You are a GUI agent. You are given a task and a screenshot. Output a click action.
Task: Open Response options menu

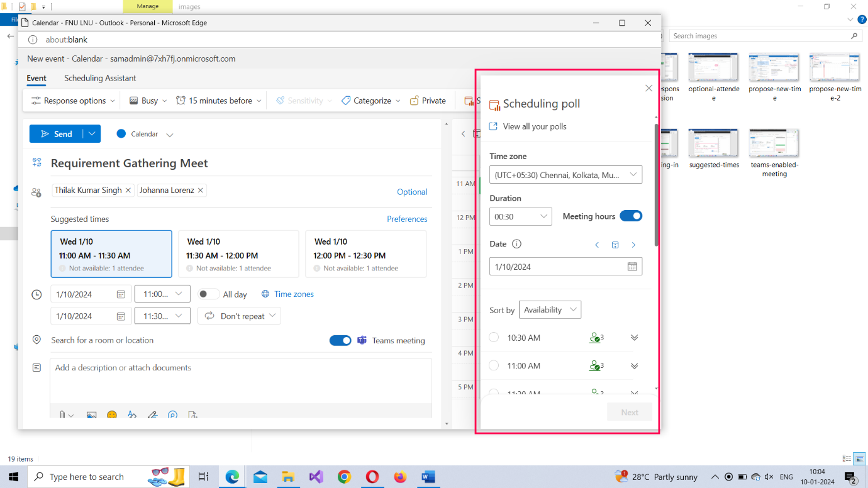pos(73,101)
